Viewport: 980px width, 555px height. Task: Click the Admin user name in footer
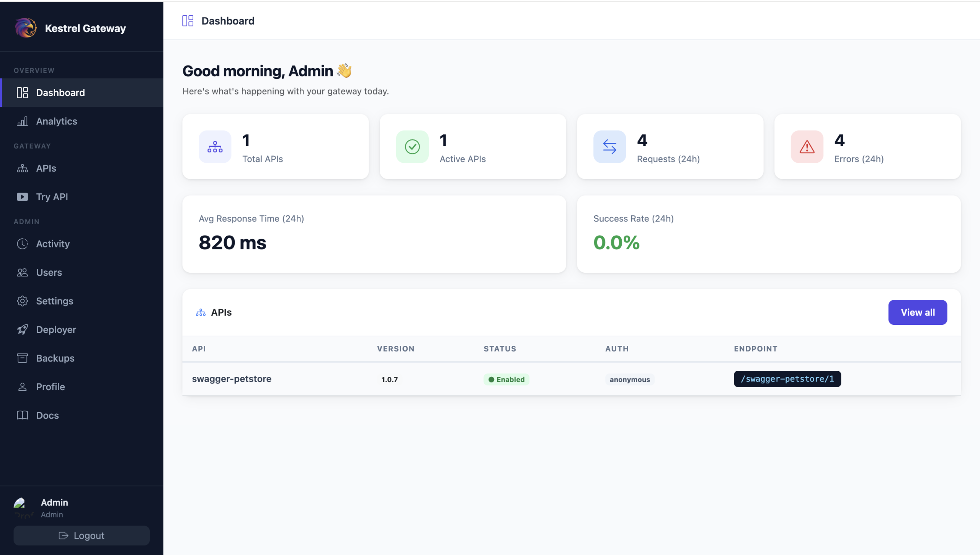pos(54,503)
